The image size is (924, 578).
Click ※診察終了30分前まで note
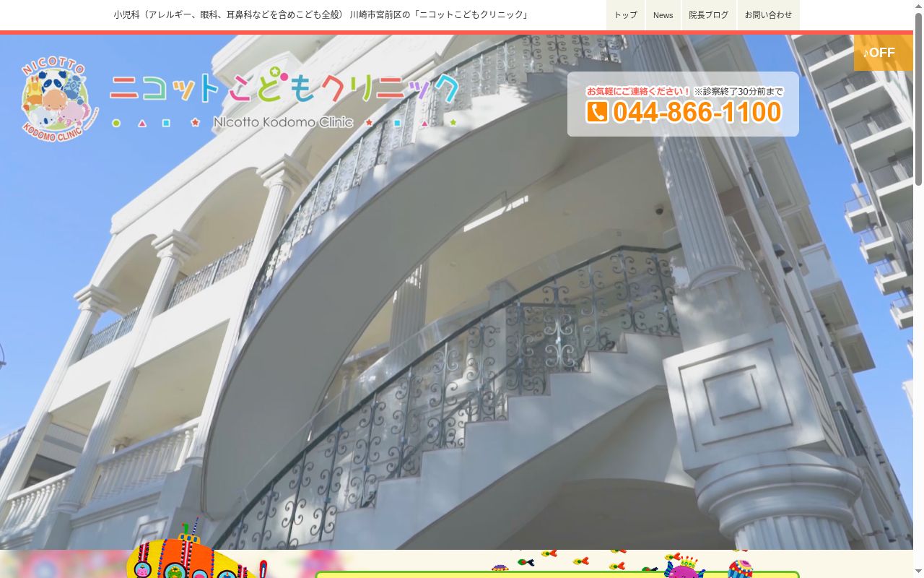click(x=738, y=91)
